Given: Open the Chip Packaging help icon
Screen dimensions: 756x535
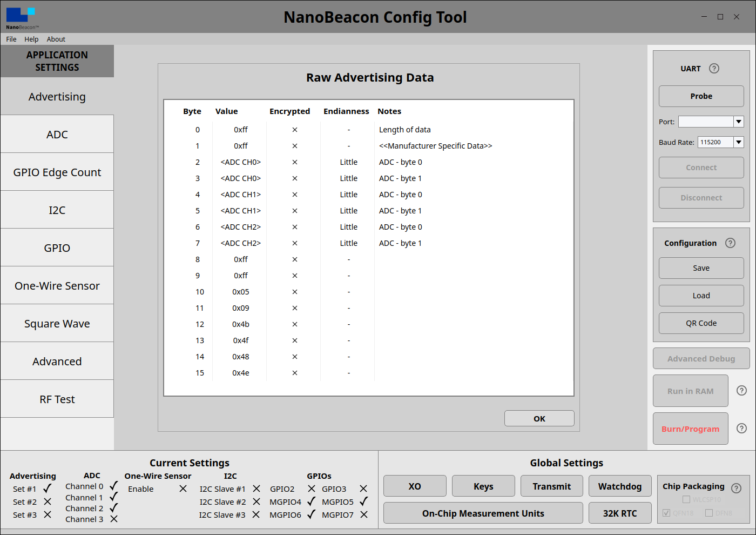Looking at the screenshot, I should click(x=736, y=488).
